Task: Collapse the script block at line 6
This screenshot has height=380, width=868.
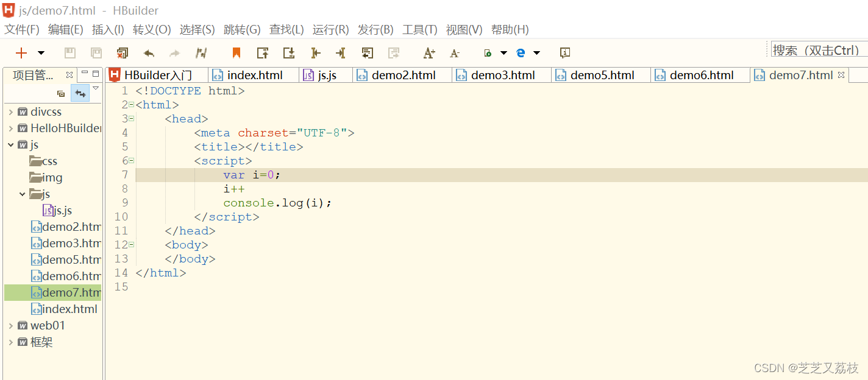Action: [x=131, y=161]
